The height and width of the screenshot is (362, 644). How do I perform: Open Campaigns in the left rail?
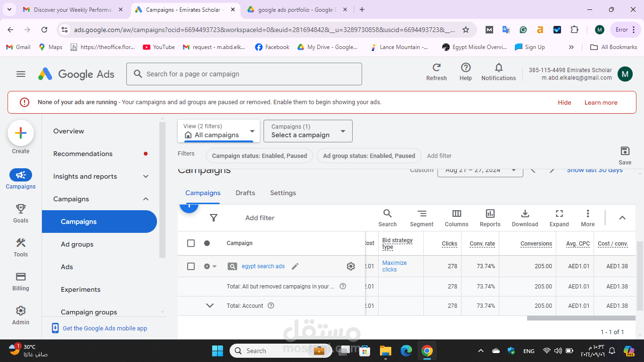(x=21, y=179)
